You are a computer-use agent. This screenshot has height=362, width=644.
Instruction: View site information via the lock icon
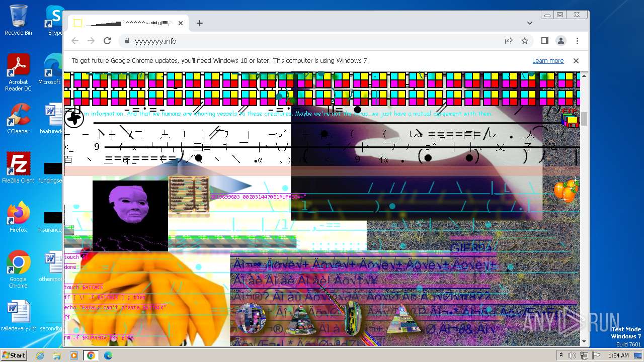click(x=127, y=41)
